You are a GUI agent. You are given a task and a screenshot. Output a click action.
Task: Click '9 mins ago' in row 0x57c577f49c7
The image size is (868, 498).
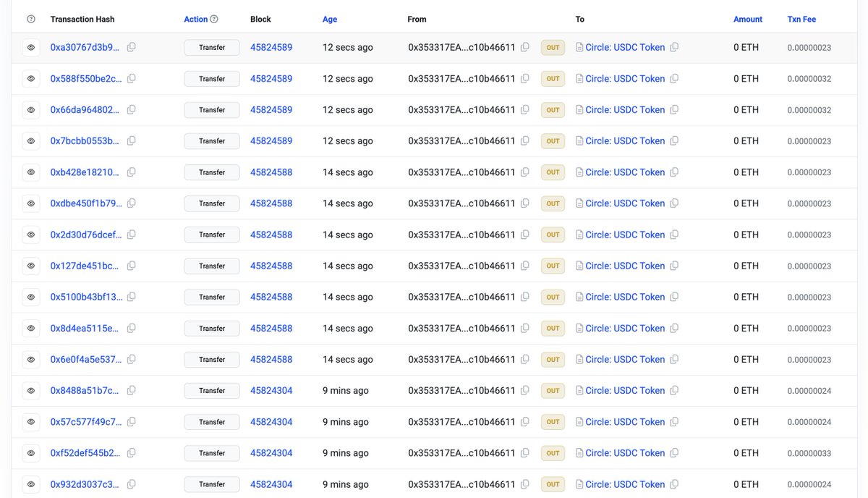[346, 421]
